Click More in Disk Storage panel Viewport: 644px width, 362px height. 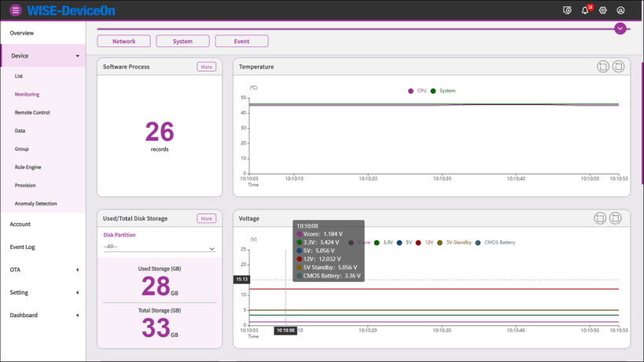(206, 218)
